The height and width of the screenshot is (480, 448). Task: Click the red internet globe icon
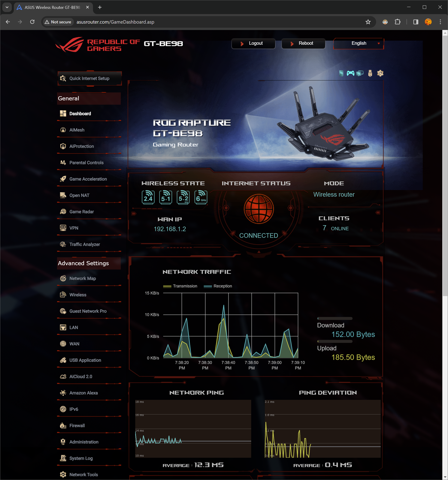tap(259, 209)
